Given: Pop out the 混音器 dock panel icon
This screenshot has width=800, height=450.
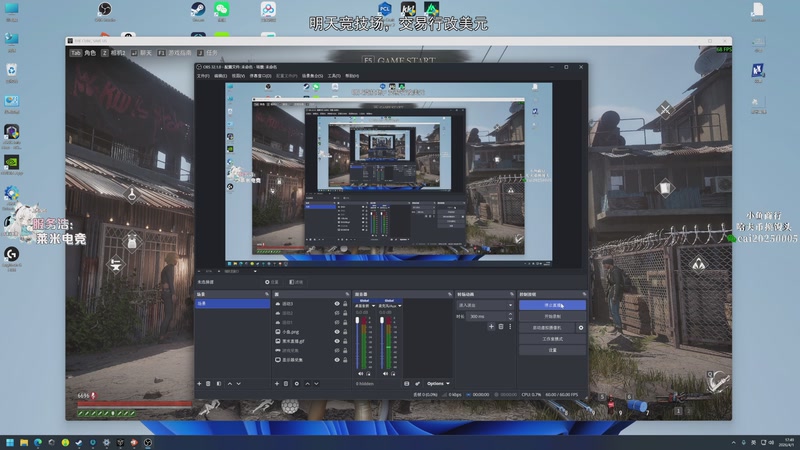Looking at the screenshot, I should coord(449,294).
